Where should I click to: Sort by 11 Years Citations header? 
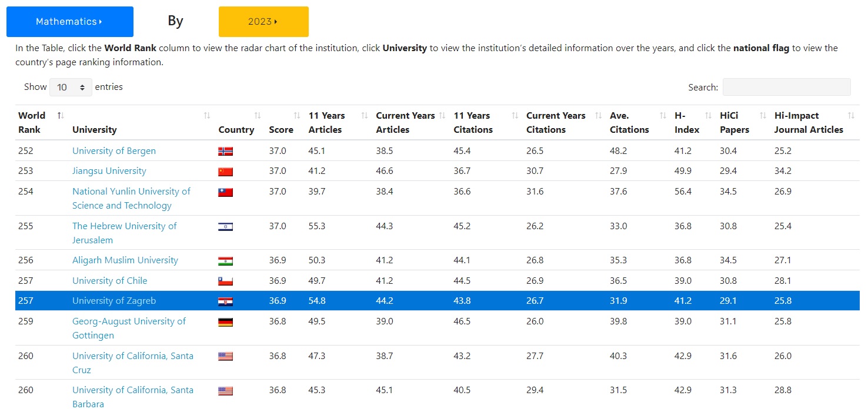click(473, 123)
